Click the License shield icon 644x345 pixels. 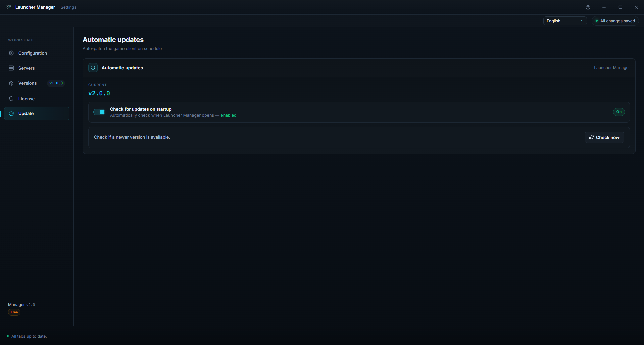click(x=11, y=99)
